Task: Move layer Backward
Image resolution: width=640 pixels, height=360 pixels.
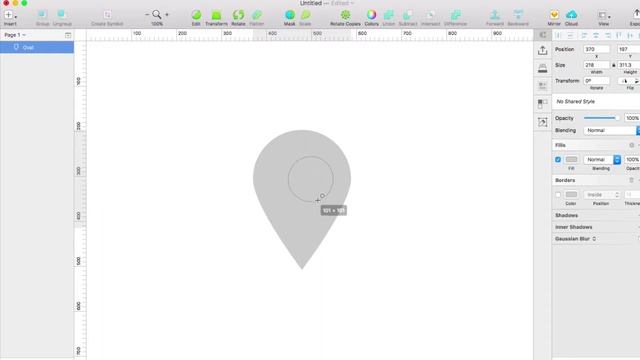Action: coord(518,15)
